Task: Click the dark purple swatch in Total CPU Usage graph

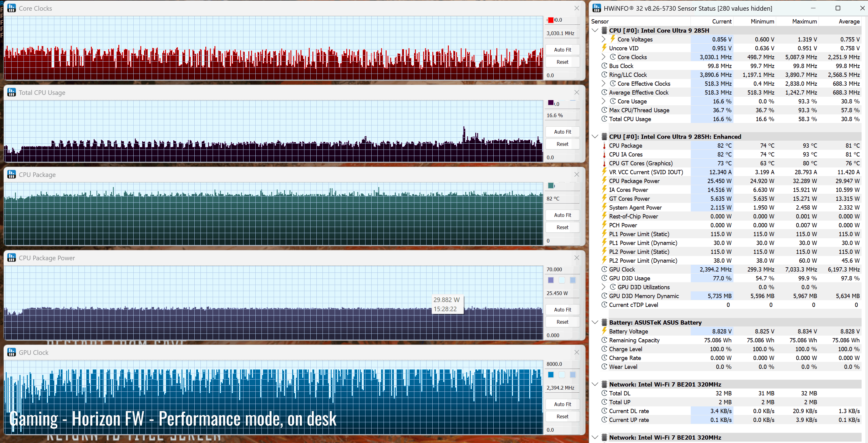Action: [551, 103]
